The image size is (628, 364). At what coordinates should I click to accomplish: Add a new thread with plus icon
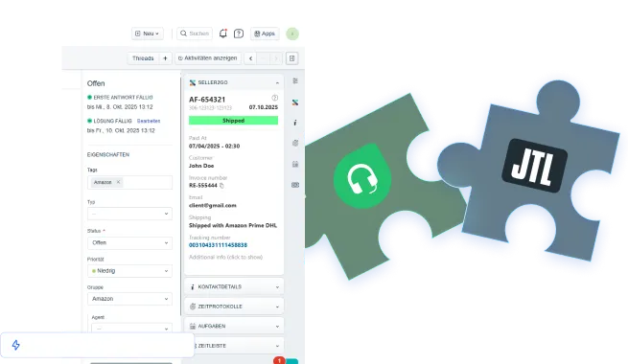click(x=165, y=58)
